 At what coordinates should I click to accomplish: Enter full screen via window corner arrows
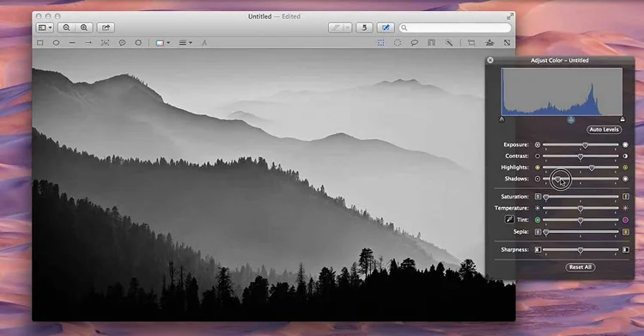(x=510, y=16)
